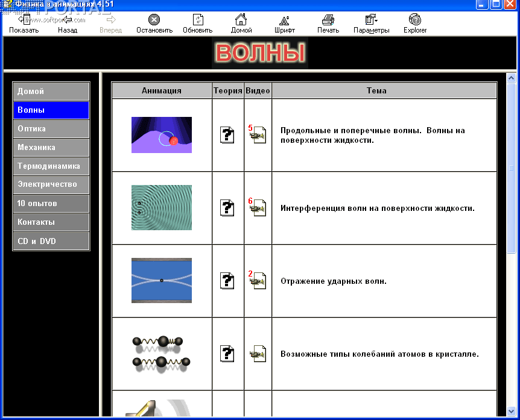The width and height of the screenshot is (520, 420).
Task: Open the Шрифт font icon
Action: [284, 20]
